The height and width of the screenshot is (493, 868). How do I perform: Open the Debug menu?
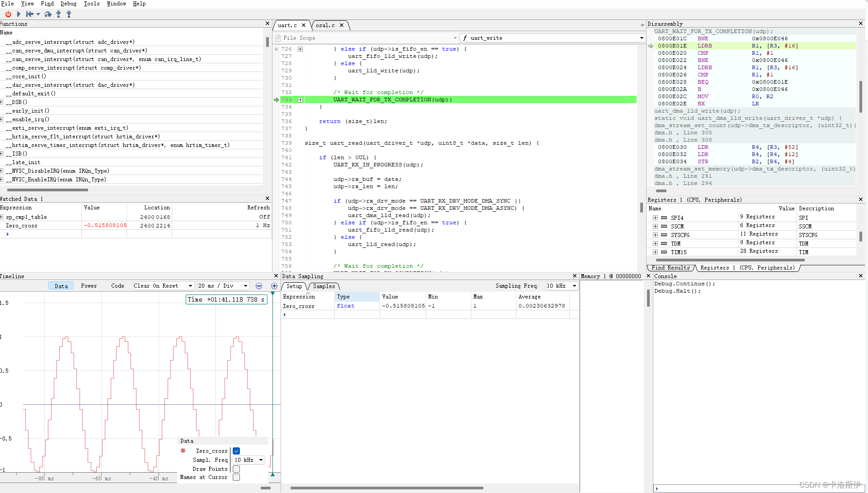coord(68,4)
